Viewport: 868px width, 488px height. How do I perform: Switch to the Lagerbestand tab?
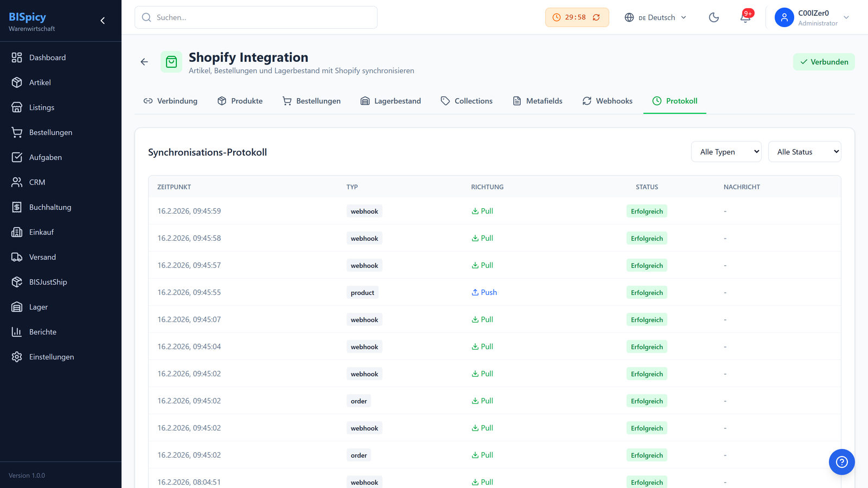point(391,101)
